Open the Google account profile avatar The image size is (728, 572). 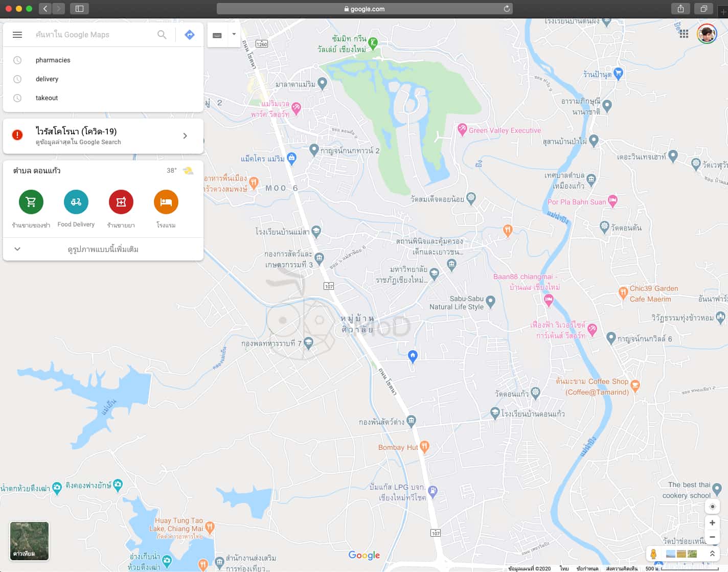click(707, 33)
